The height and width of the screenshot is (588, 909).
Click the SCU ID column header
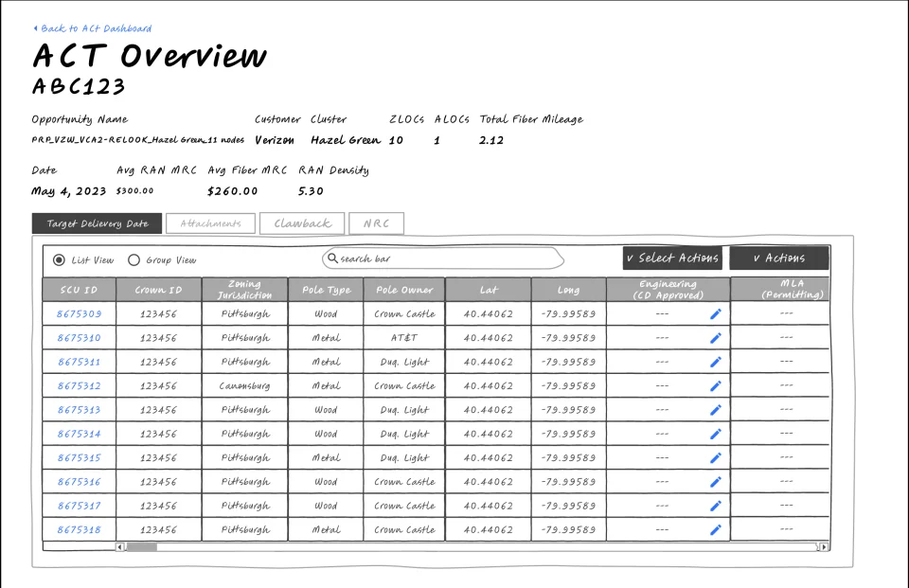79,290
